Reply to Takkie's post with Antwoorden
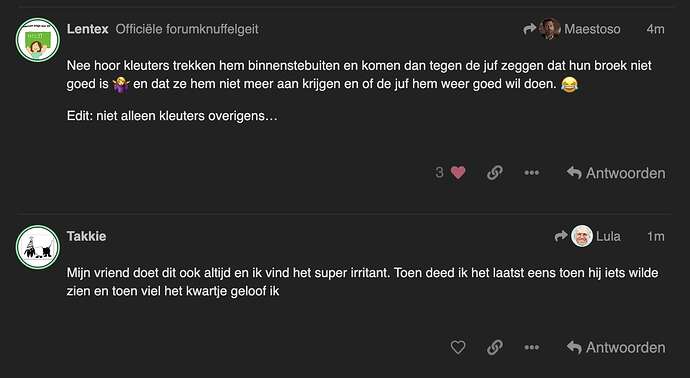Viewport: 690px width, 378px height. point(616,348)
